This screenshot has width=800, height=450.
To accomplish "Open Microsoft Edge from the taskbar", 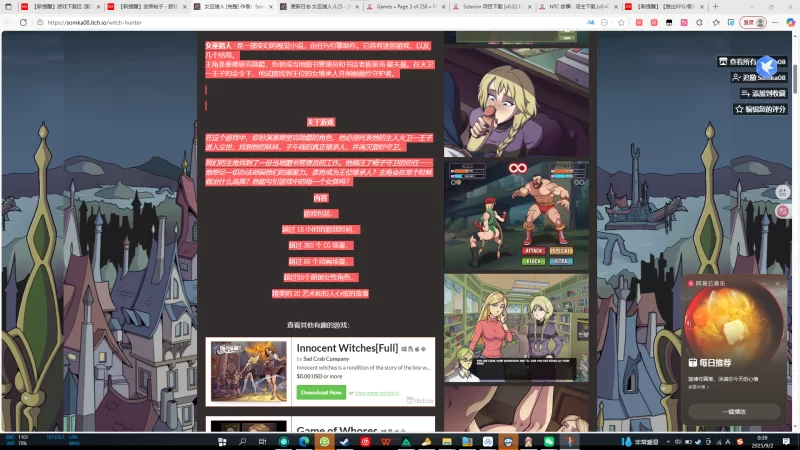I will [x=304, y=442].
